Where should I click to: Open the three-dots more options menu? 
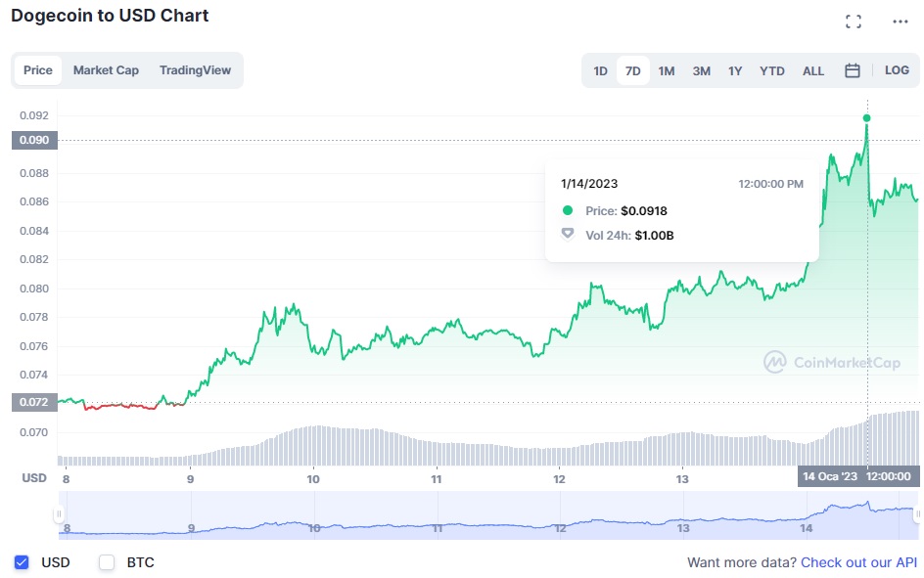tap(900, 22)
